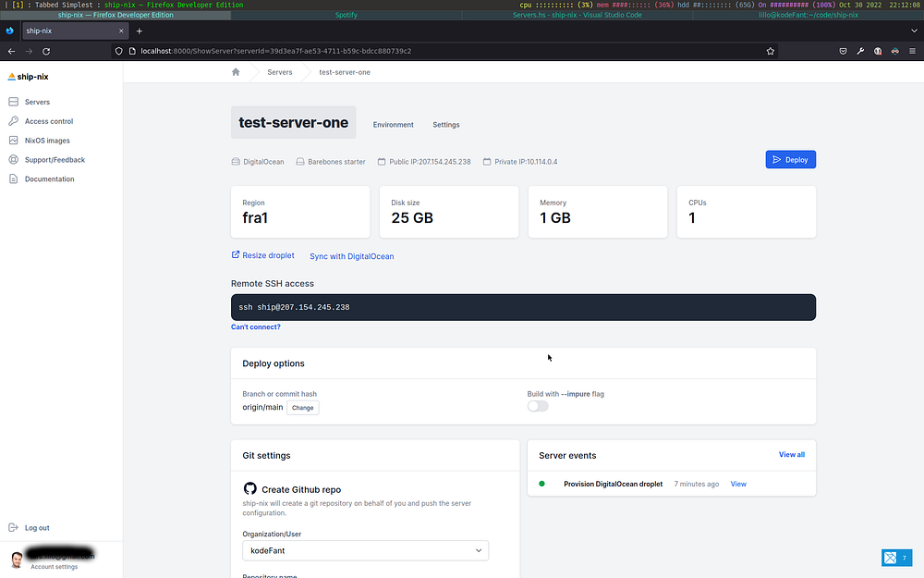Open Access control via its key icon
The width and height of the screenshot is (924, 578).
14,121
